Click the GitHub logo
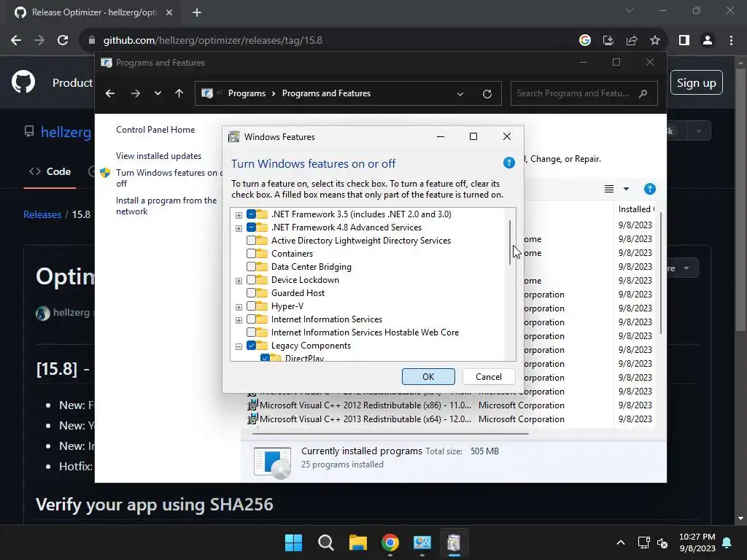This screenshot has width=747, height=560. click(23, 82)
